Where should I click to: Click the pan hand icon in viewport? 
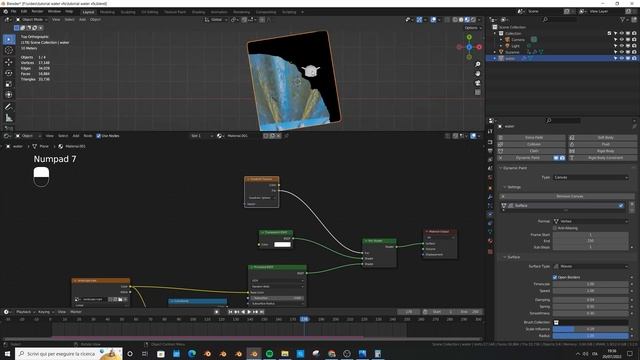tap(478, 74)
